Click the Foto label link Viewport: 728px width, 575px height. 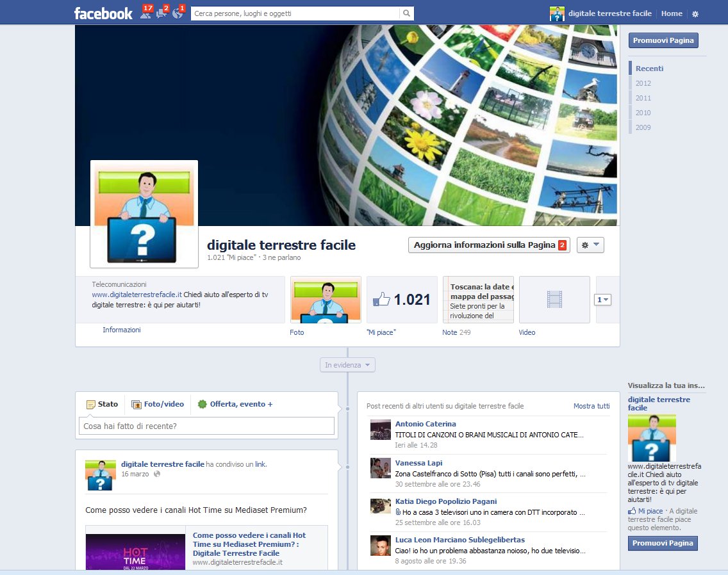297,332
